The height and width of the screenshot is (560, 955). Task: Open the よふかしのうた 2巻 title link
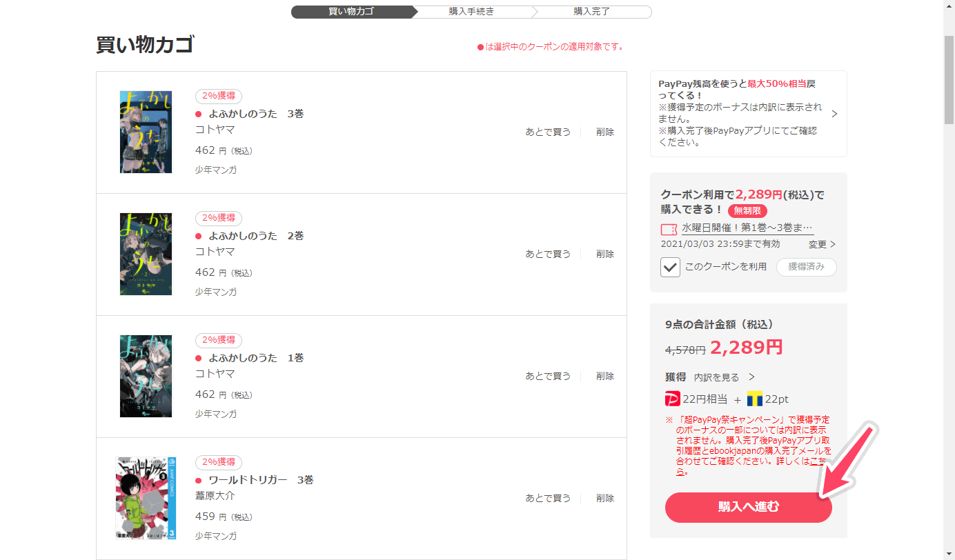tap(256, 236)
